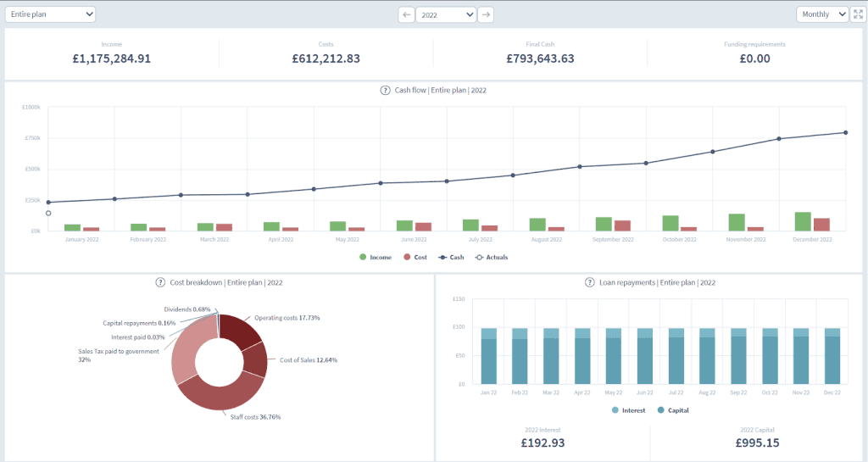The width and height of the screenshot is (868, 462).
Task: Open the Monthly period dropdown
Action: click(822, 14)
